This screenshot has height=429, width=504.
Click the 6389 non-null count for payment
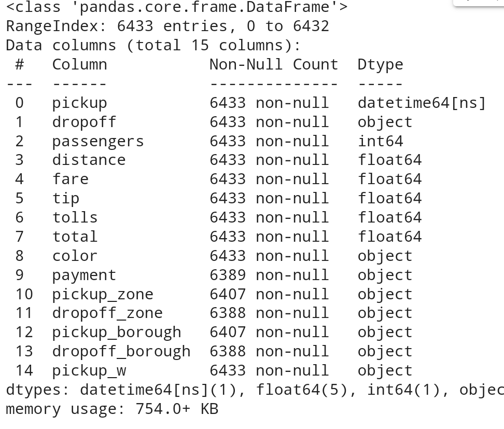coord(269,275)
